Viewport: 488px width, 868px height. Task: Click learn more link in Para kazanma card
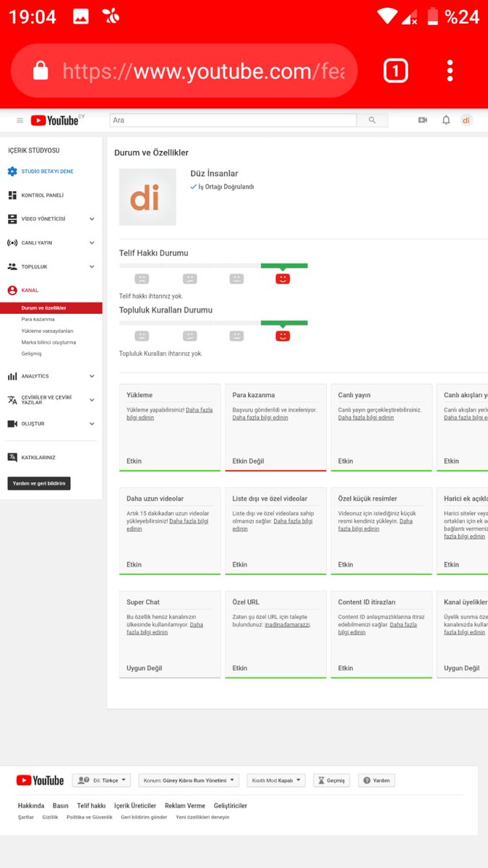click(262, 417)
